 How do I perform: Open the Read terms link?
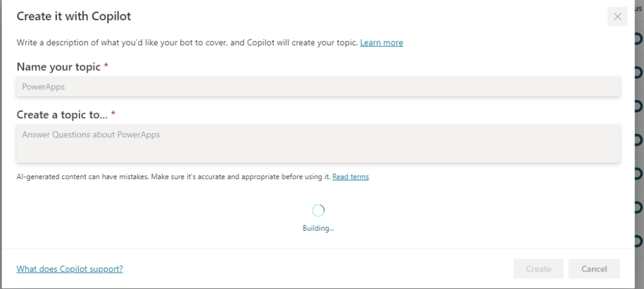[350, 177]
